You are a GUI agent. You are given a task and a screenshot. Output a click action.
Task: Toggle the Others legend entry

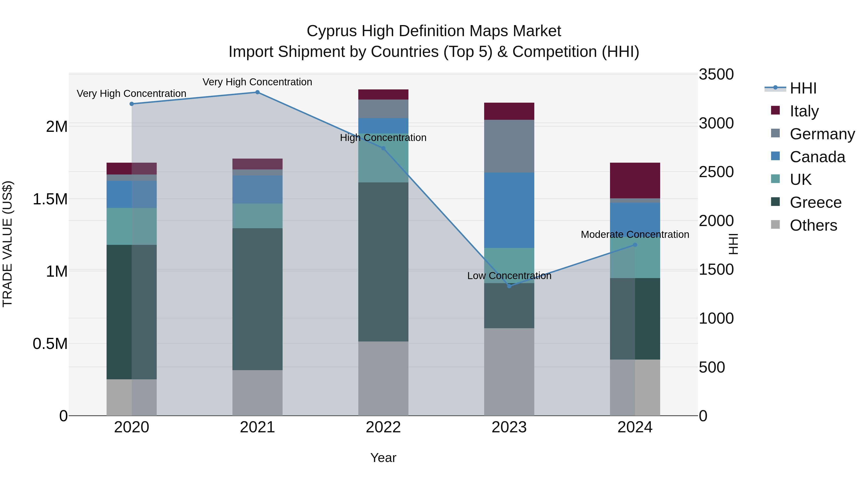pyautogui.click(x=804, y=225)
